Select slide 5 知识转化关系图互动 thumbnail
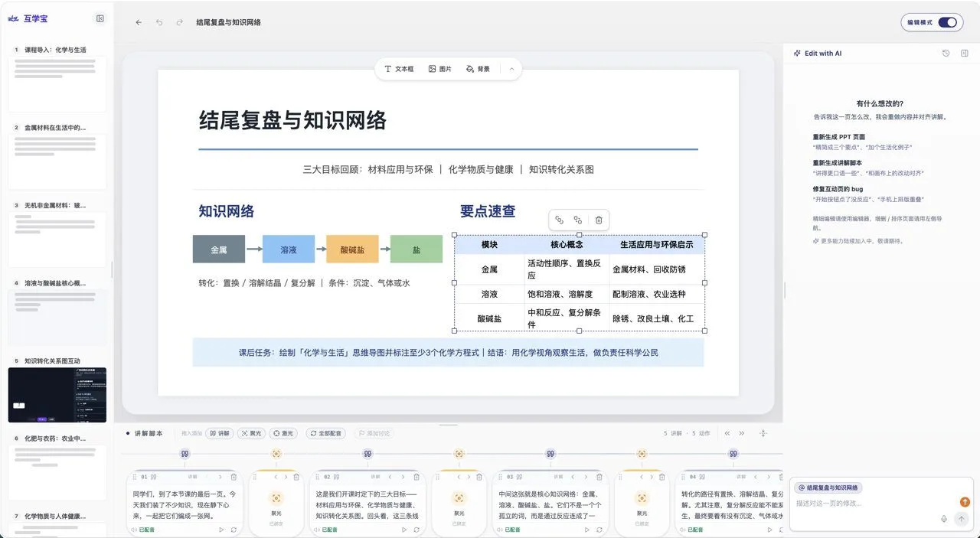The height and width of the screenshot is (538, 980). click(x=57, y=395)
